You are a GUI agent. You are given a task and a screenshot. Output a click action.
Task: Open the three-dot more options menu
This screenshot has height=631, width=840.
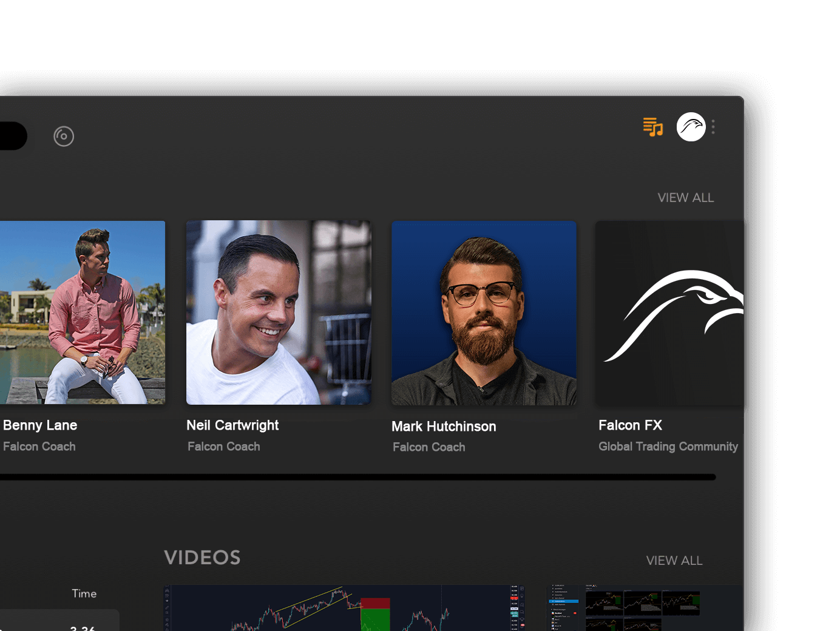(x=713, y=127)
